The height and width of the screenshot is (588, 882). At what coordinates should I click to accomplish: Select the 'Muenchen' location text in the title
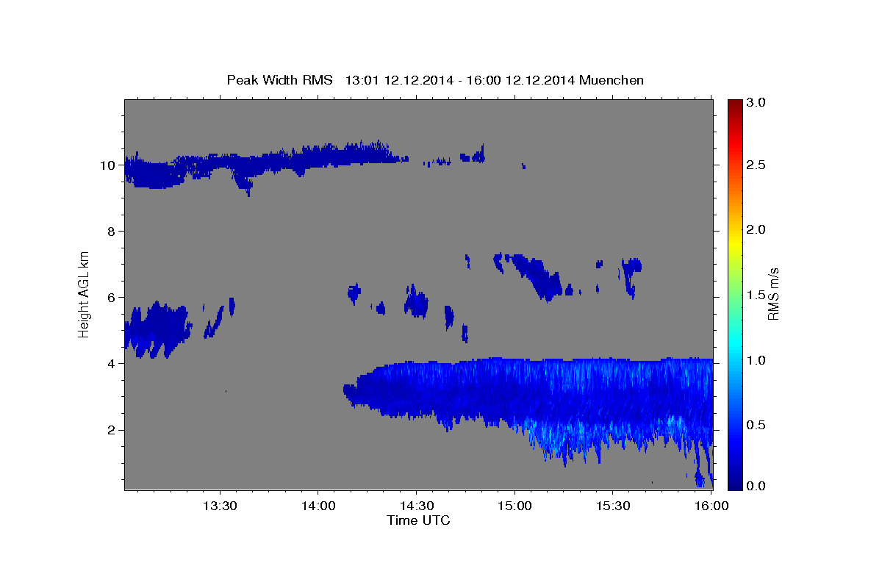click(x=612, y=80)
